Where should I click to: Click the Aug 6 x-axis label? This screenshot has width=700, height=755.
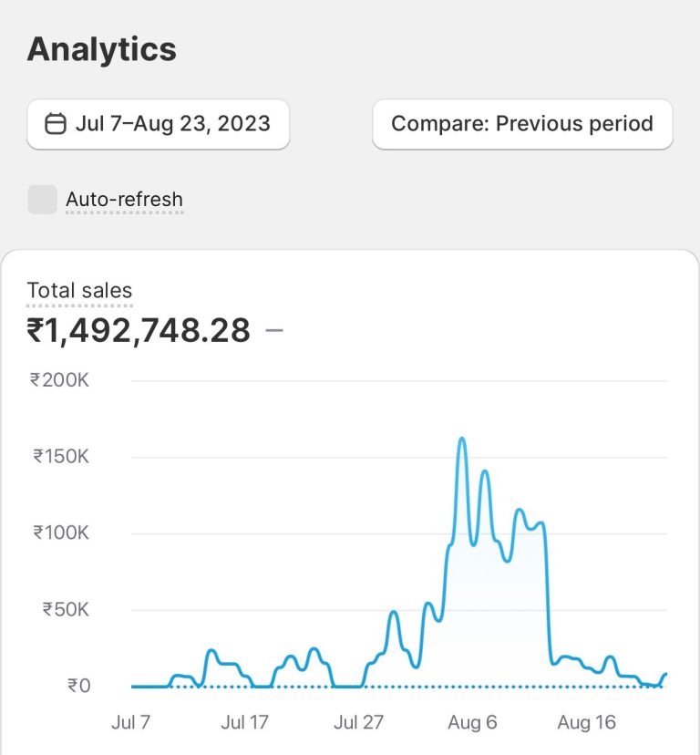click(472, 722)
